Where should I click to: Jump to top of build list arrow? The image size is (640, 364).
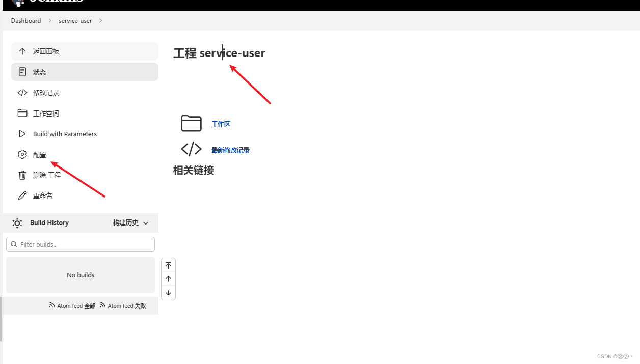click(x=168, y=265)
